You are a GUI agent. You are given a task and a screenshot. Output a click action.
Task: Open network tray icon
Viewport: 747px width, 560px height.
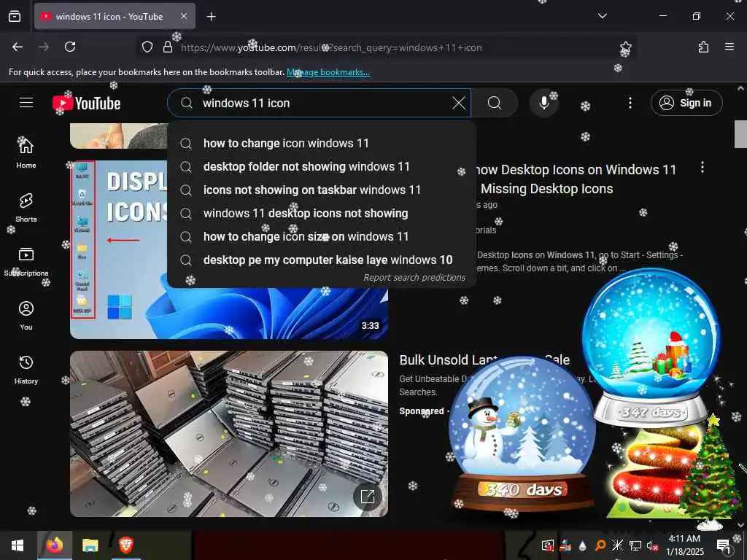click(x=635, y=545)
